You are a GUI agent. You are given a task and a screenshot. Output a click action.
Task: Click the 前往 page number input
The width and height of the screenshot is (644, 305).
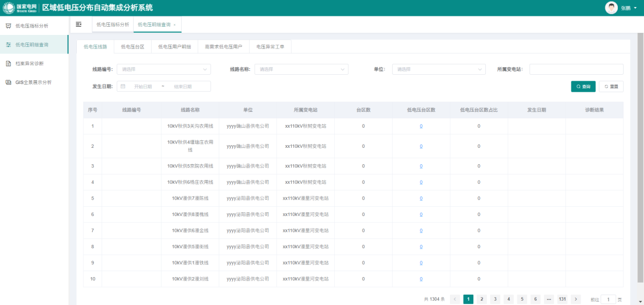[608, 299]
